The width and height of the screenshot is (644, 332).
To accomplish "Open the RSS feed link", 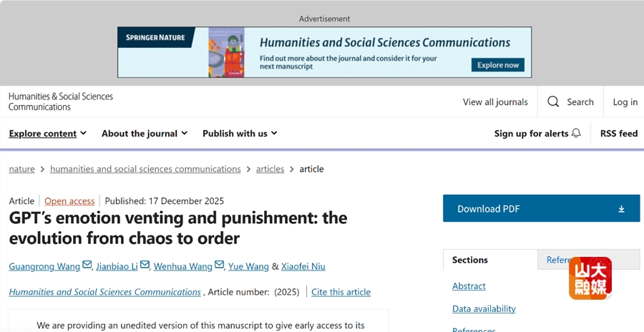I will (619, 133).
